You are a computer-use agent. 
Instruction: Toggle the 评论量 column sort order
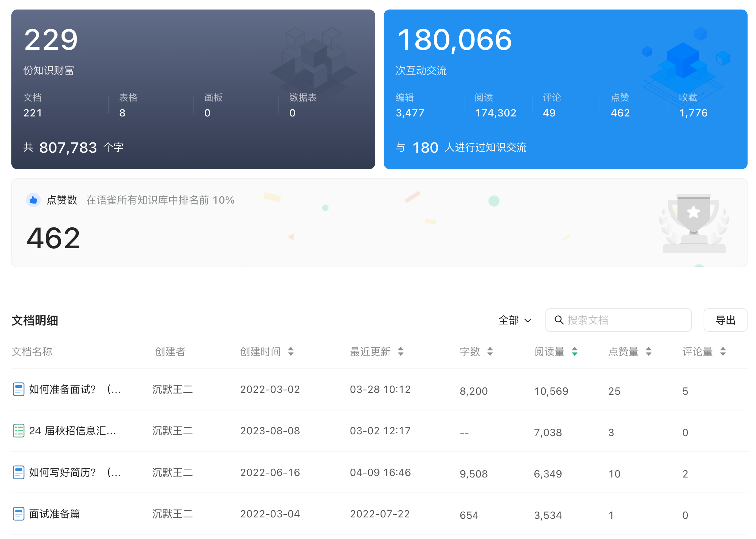pyautogui.click(x=723, y=352)
